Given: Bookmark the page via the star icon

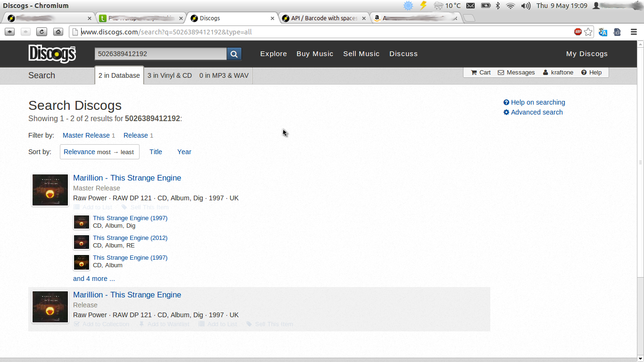Looking at the screenshot, I should click(588, 32).
